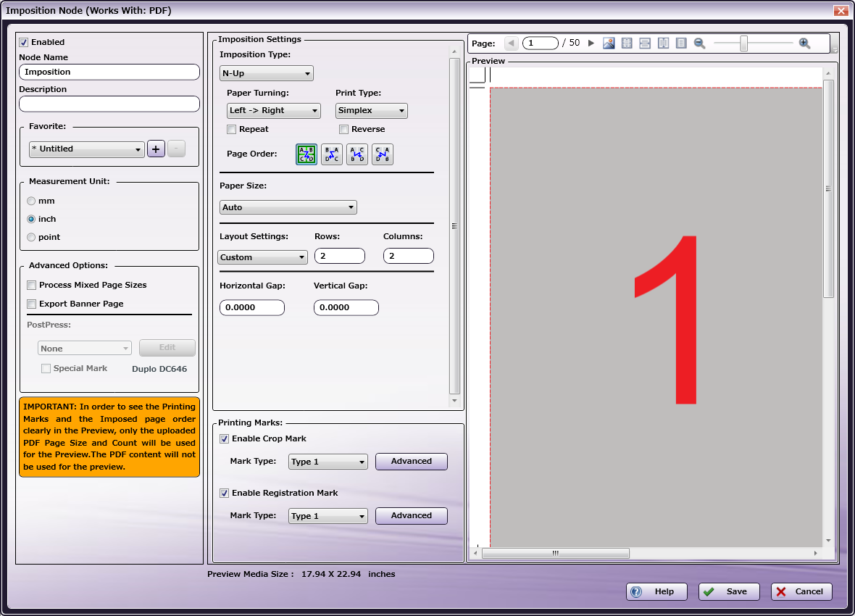Click the Horizontal Gap field
The height and width of the screenshot is (616, 855).
tap(252, 308)
